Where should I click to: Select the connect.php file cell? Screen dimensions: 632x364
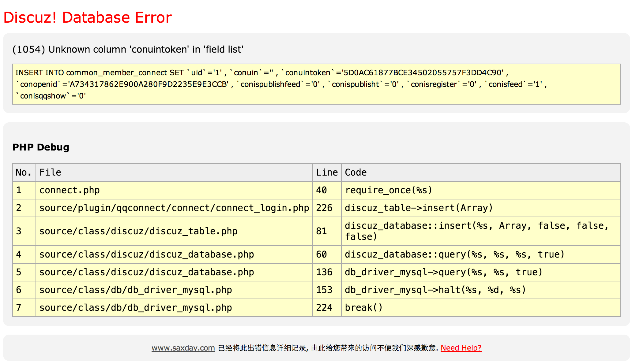tap(70, 190)
